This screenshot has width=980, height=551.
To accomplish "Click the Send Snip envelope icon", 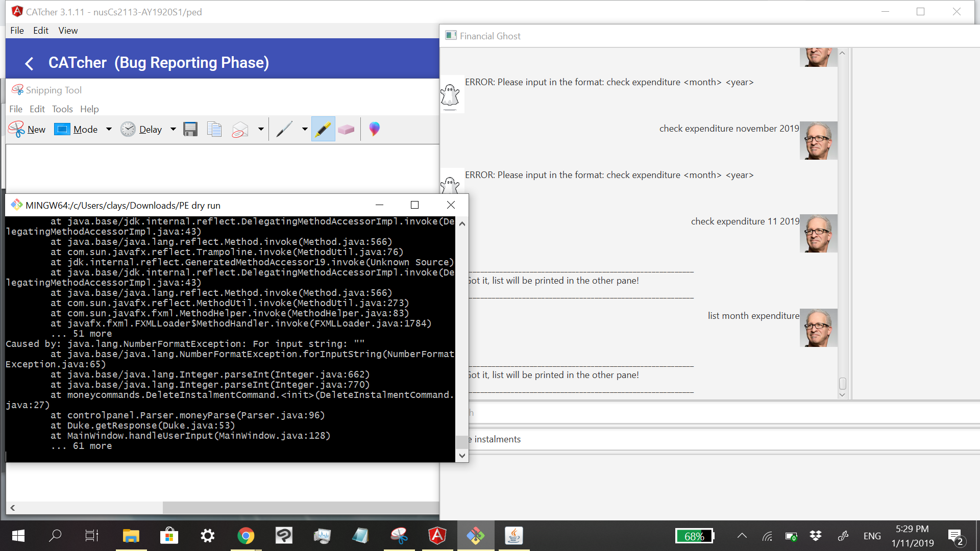I will click(240, 129).
